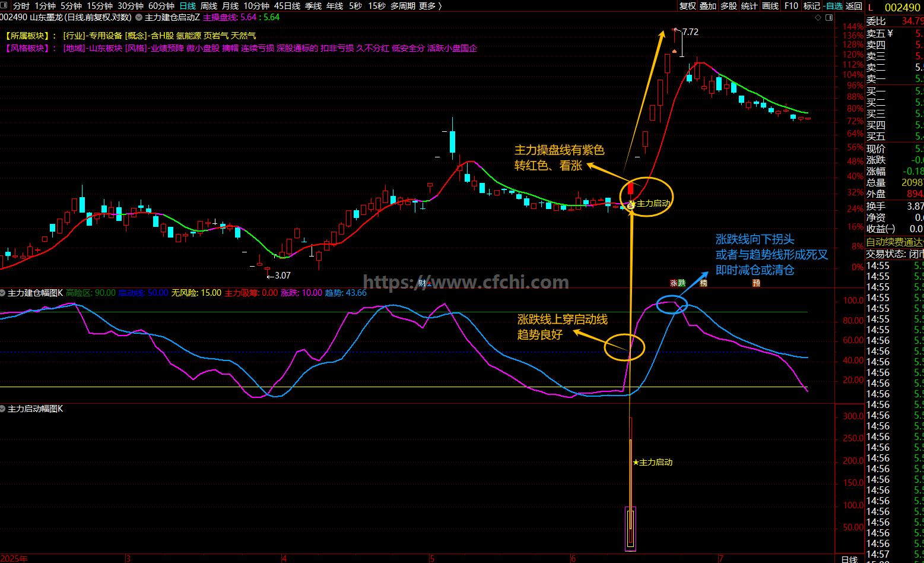Switch to 周线 weekly chart
924x563 pixels.
[x=209, y=6]
